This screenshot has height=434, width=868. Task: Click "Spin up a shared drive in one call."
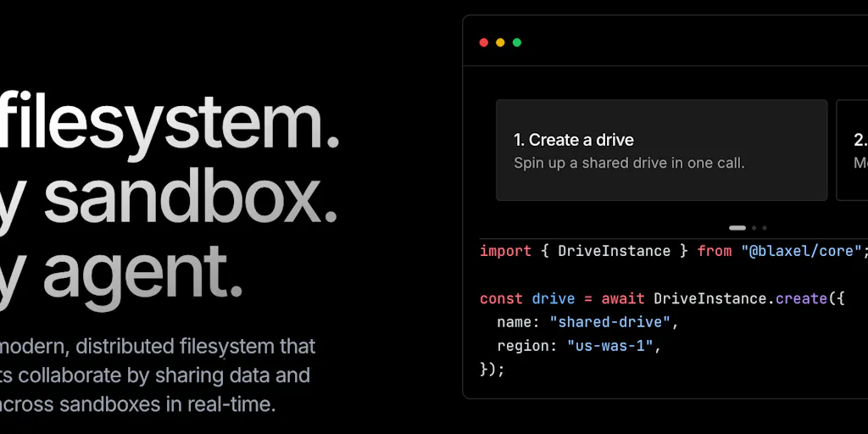(x=629, y=163)
